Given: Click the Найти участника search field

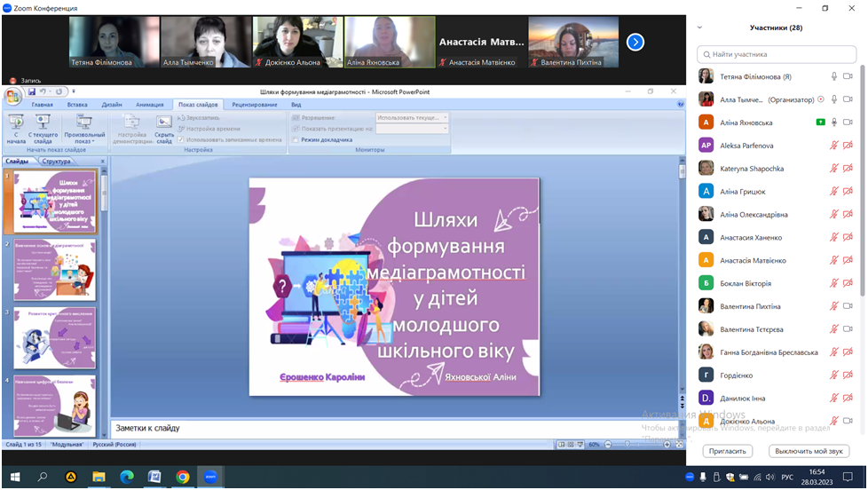Looking at the screenshot, I should pyautogui.click(x=776, y=54).
